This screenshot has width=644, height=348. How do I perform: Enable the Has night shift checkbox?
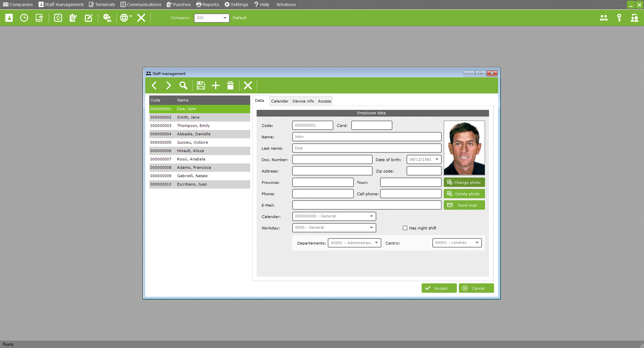pyautogui.click(x=405, y=228)
